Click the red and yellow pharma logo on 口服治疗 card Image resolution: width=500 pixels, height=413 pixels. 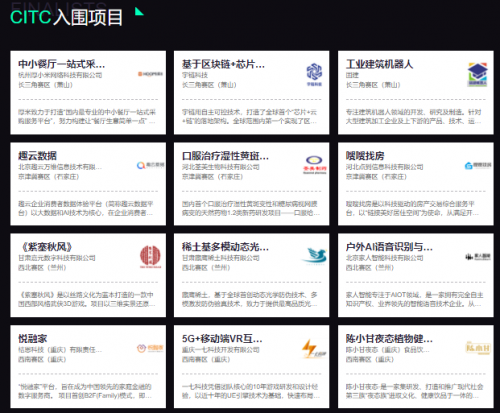315,165
